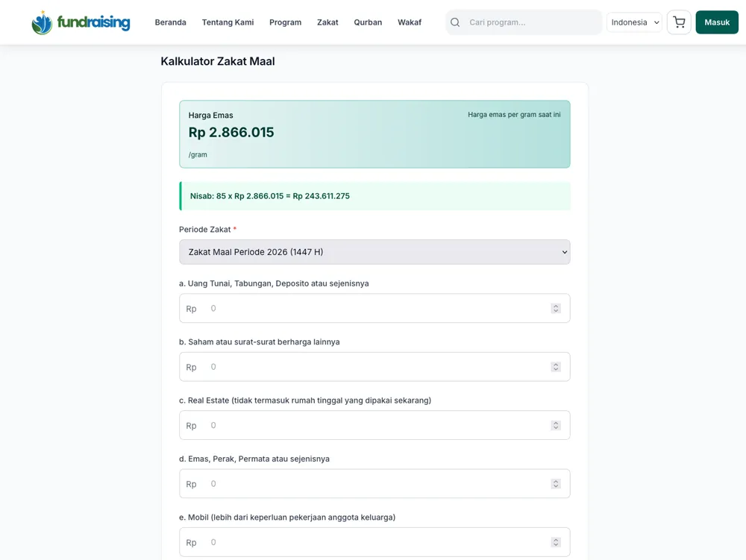
Task: Click the Uang Tunai amount field
Action: point(373,308)
